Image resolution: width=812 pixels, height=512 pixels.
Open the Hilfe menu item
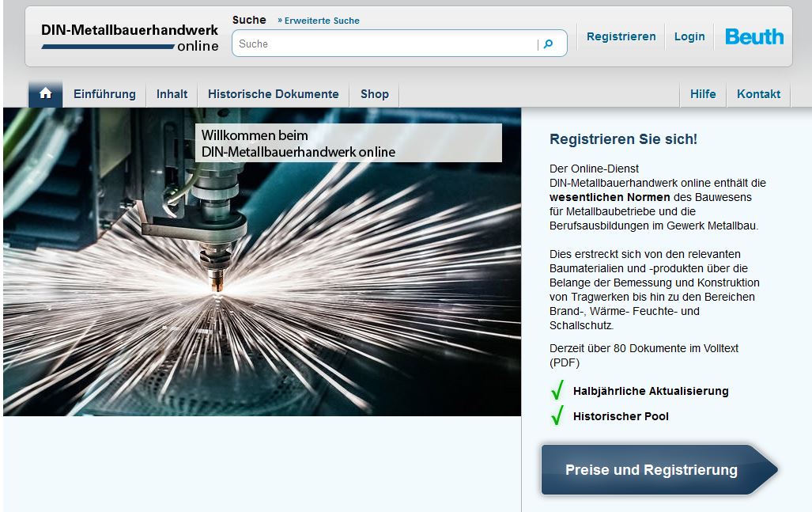tap(703, 94)
